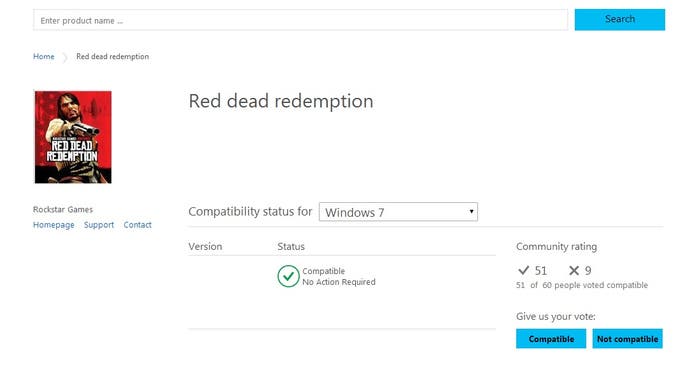
Task: Go to Home breadcrumb link
Action: tap(44, 56)
